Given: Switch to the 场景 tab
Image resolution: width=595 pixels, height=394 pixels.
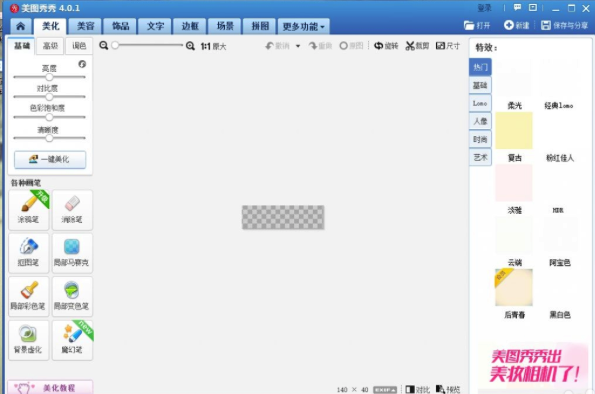Looking at the screenshot, I should (225, 26).
